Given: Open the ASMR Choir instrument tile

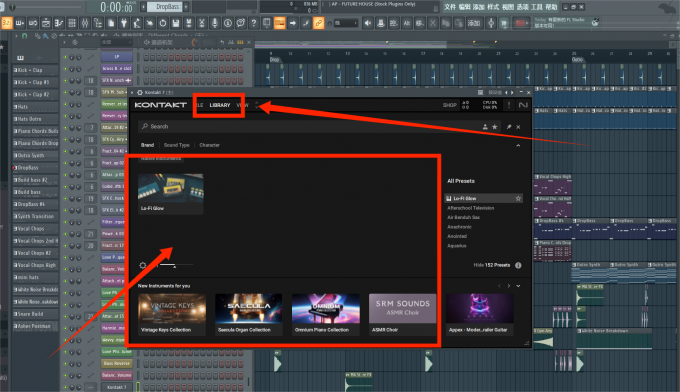Looking at the screenshot, I should [402, 314].
